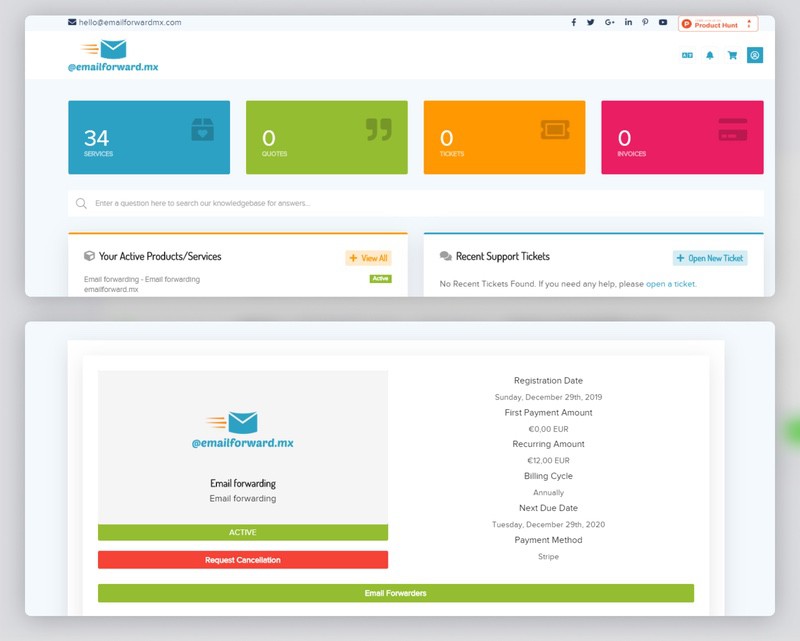This screenshot has height=641, width=800.
Task: Click the 'Recurring Amount' label
Action: pyautogui.click(x=548, y=444)
